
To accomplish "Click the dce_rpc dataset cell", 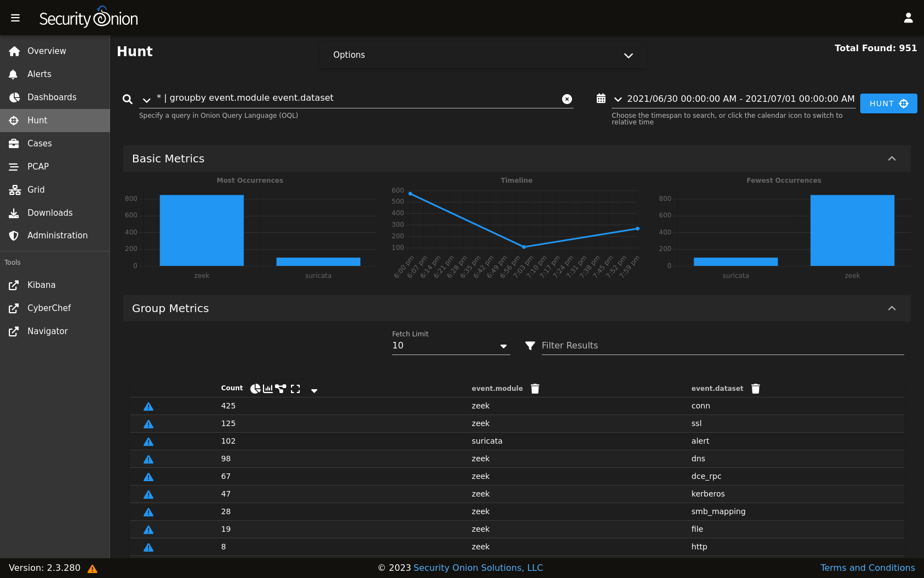I will (706, 476).
